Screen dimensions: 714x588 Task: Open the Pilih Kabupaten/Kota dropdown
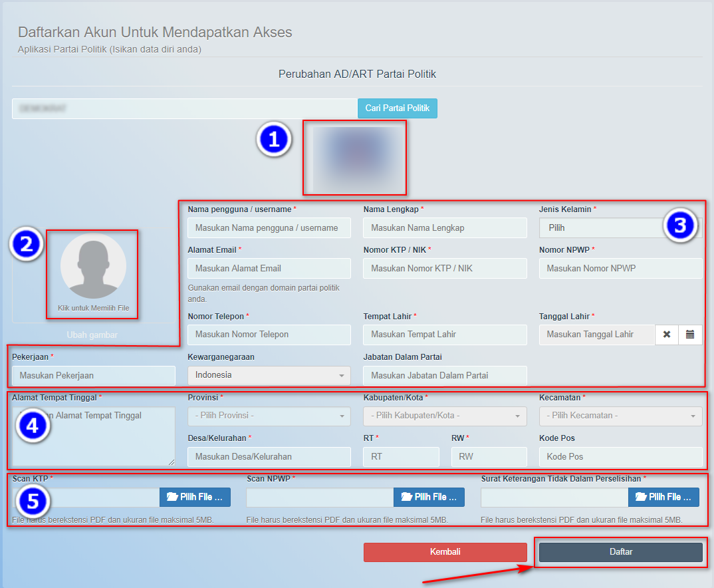coord(444,416)
